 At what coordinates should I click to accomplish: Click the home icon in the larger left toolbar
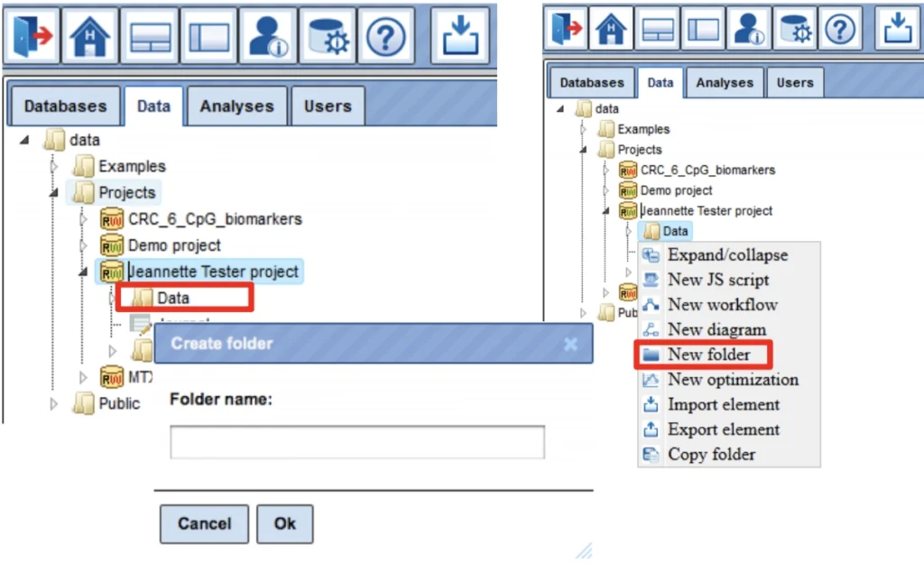point(90,36)
